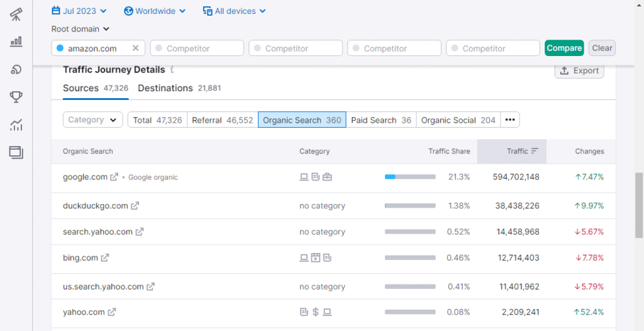644x331 pixels.
Task: Click dollar category icon in yahoo.com row
Action: point(316,312)
